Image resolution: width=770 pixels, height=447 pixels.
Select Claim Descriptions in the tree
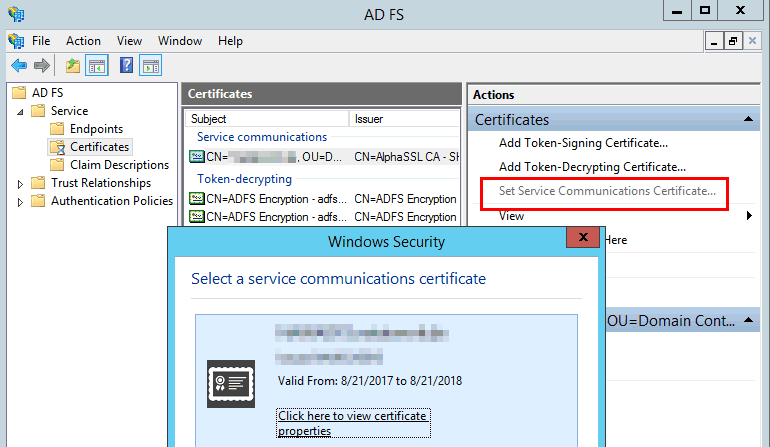(x=119, y=165)
